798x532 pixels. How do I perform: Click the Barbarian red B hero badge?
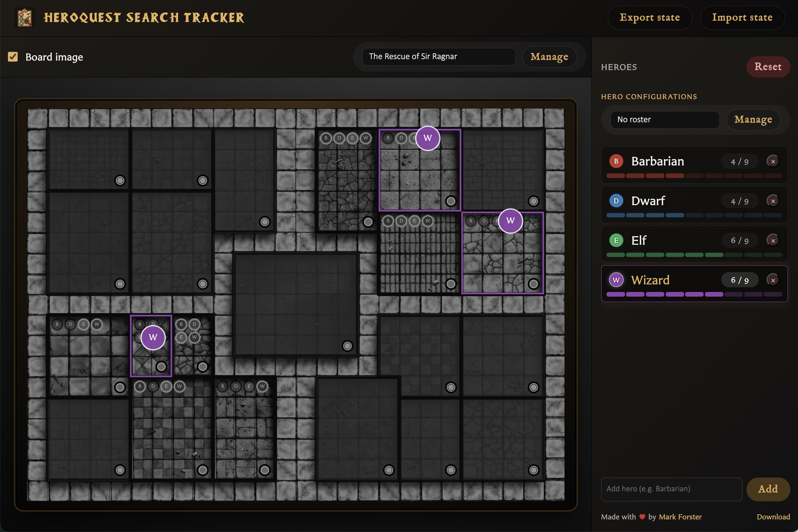616,161
